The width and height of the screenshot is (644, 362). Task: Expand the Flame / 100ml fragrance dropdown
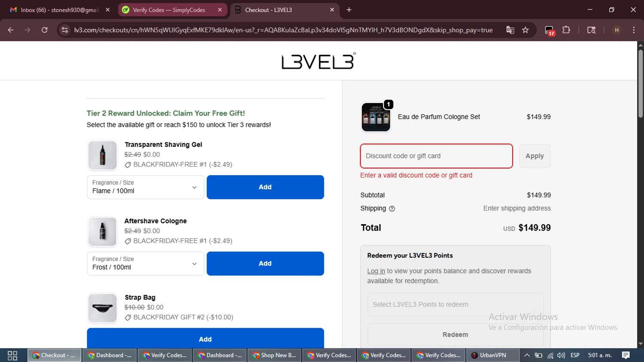coord(146,187)
